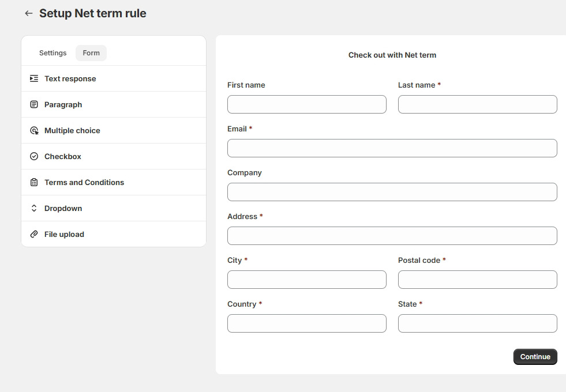Click the Checkbox circle-check icon

(x=34, y=156)
